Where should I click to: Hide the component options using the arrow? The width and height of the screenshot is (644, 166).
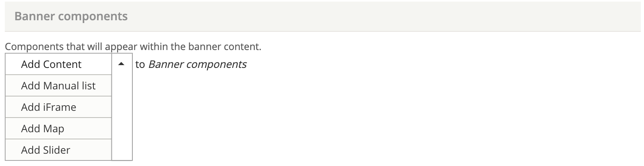122,64
